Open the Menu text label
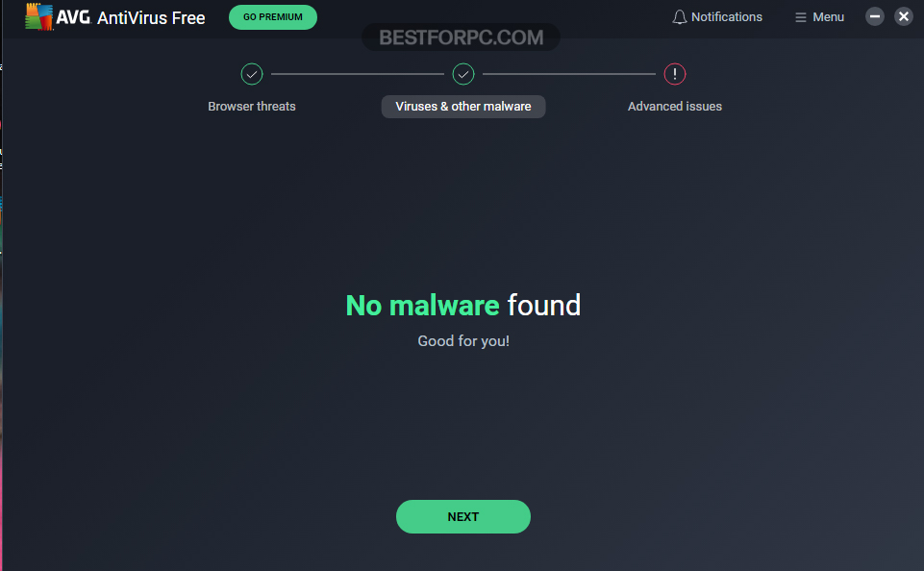The width and height of the screenshot is (924, 571). pyautogui.click(x=828, y=17)
